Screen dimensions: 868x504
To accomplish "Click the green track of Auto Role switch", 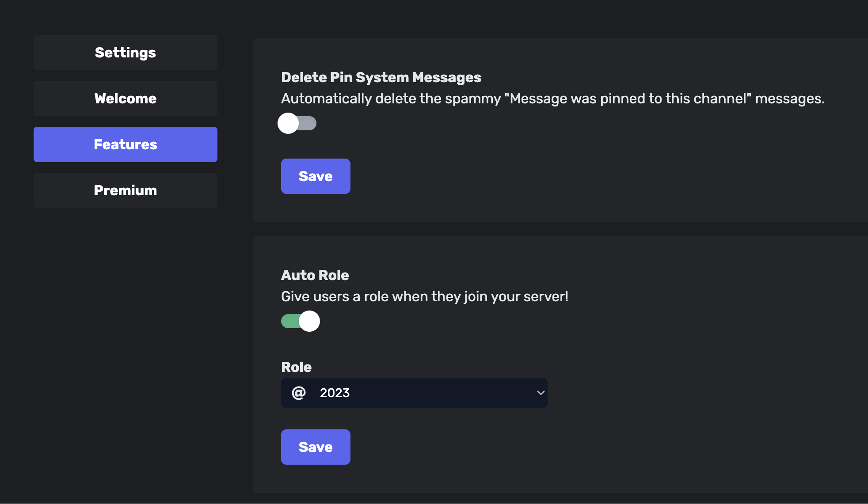I will click(x=289, y=321).
